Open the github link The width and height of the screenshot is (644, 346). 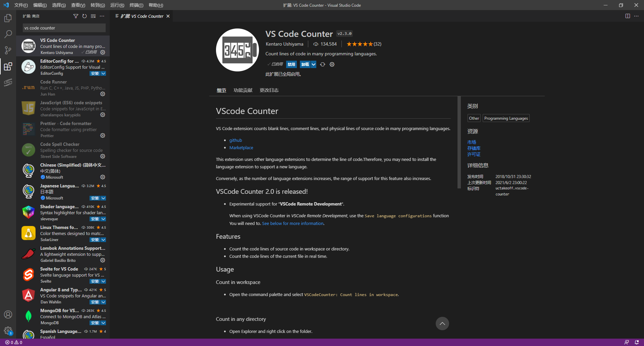pos(235,140)
